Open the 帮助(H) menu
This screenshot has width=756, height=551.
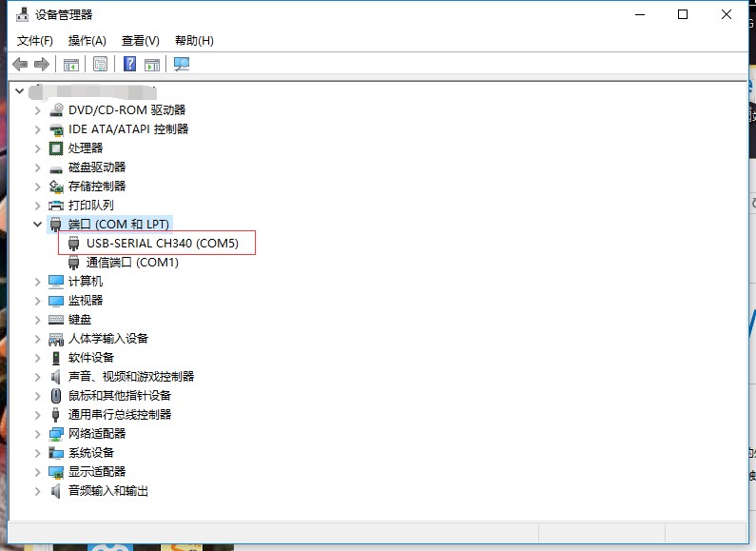(194, 41)
